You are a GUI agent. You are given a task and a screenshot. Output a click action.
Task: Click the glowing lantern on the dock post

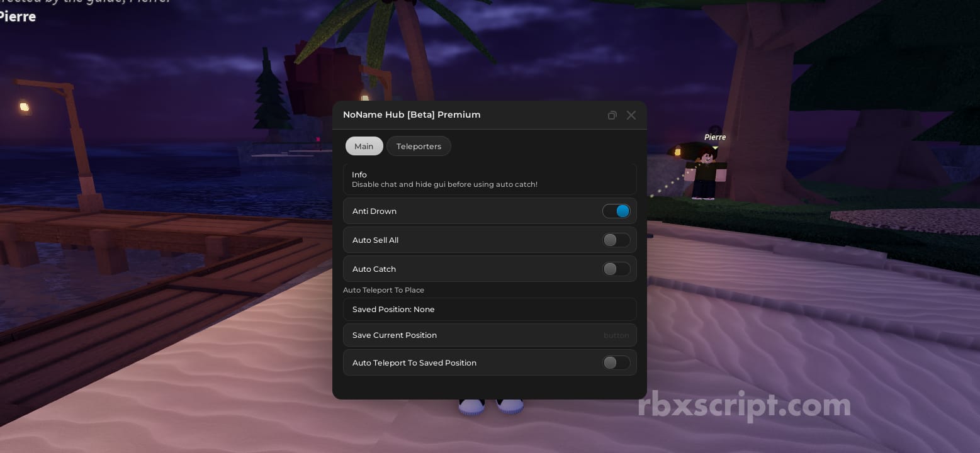25,107
